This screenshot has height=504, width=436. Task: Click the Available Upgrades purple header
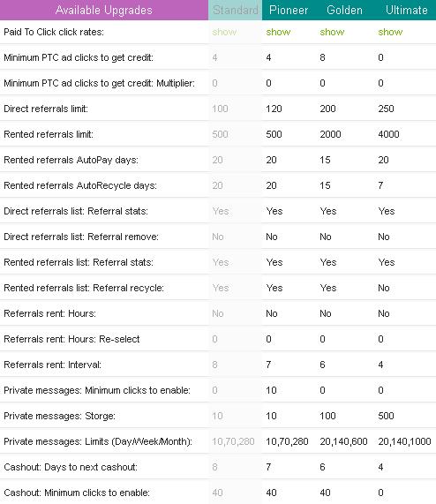coord(104,10)
